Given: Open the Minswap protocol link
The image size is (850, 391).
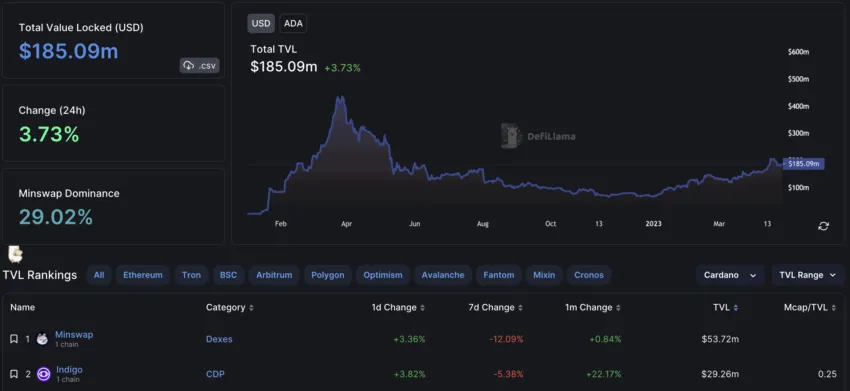Looking at the screenshot, I should tap(74, 335).
